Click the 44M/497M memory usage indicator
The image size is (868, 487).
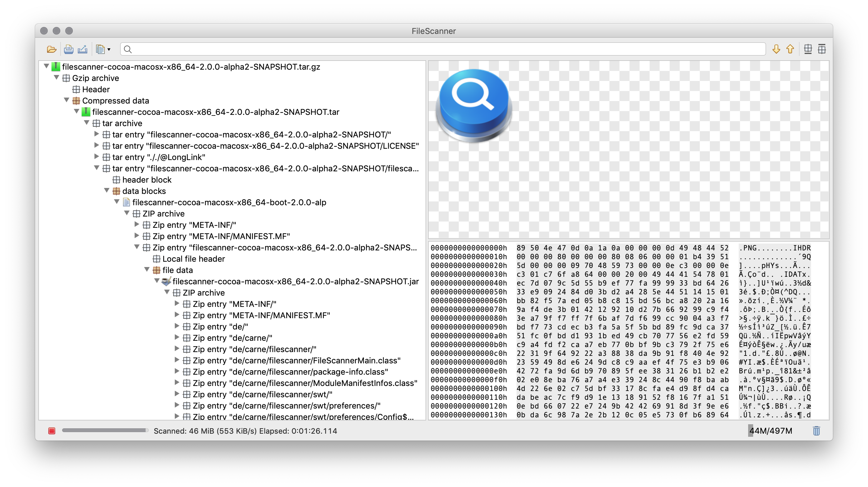[770, 431]
